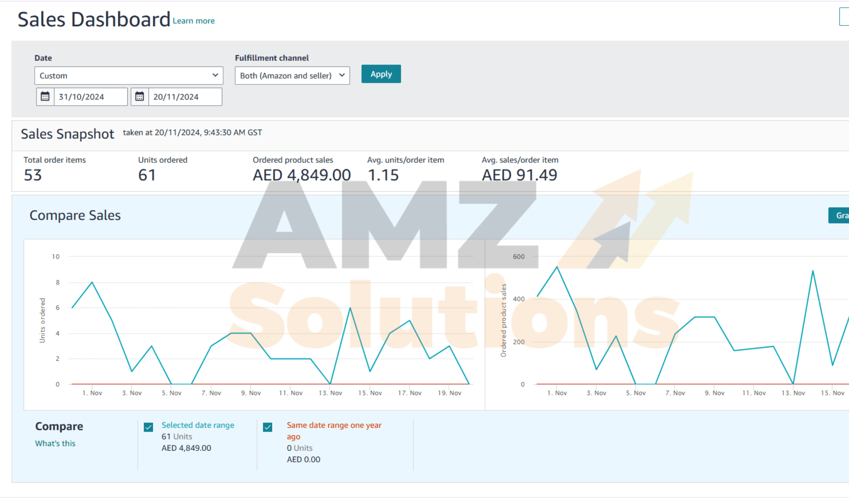Click the 20/11/2024 end date field
This screenshot has width=849, height=504.
point(185,97)
